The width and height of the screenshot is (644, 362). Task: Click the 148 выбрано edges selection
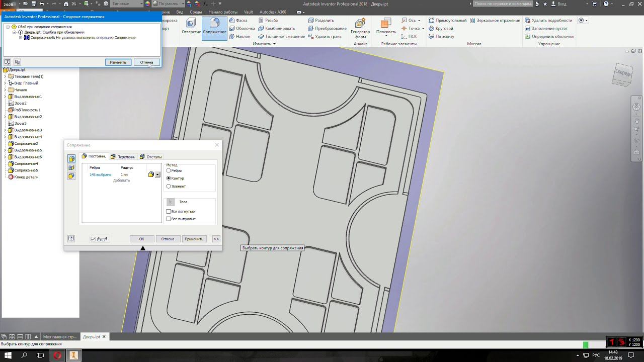click(100, 175)
